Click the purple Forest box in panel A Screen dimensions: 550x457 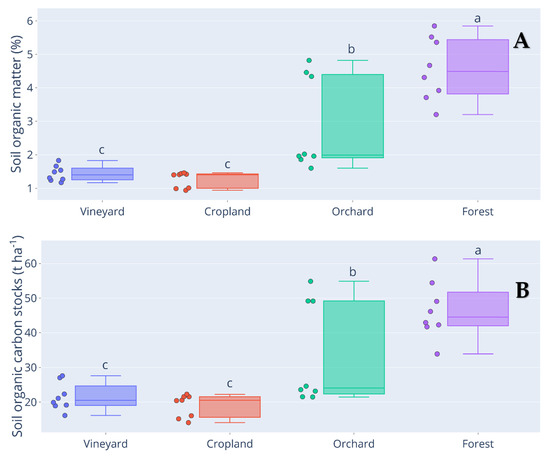tap(478, 67)
